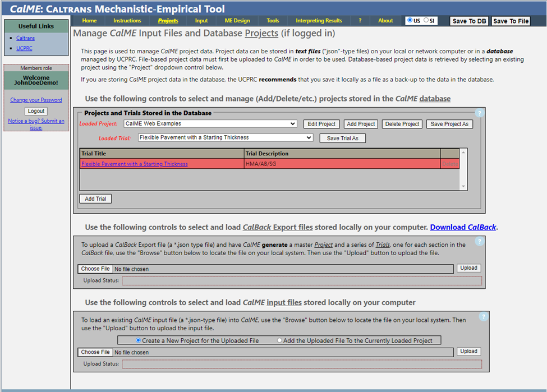This screenshot has width=547, height=392.
Task: Select the SI units radio button
Action: [x=426, y=21]
